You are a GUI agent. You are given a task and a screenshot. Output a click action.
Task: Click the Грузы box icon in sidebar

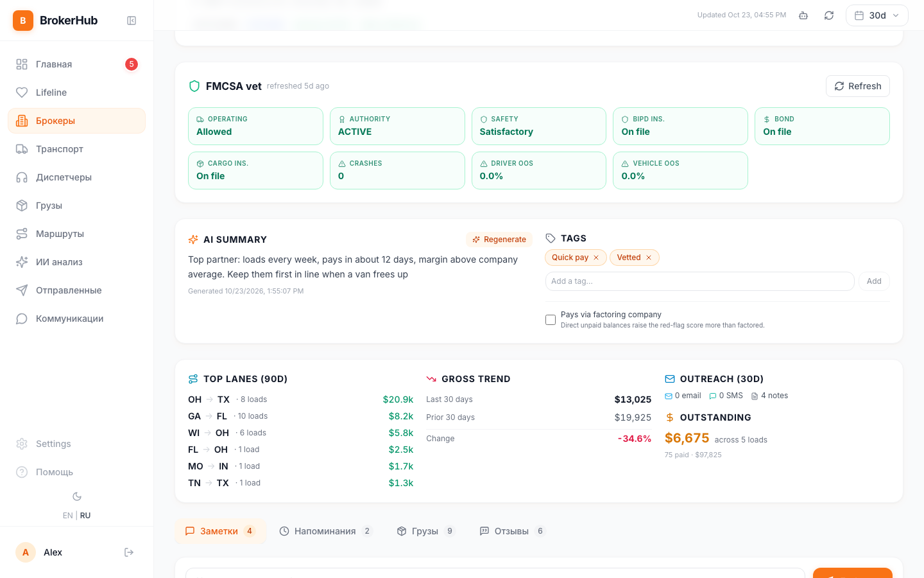click(x=22, y=206)
